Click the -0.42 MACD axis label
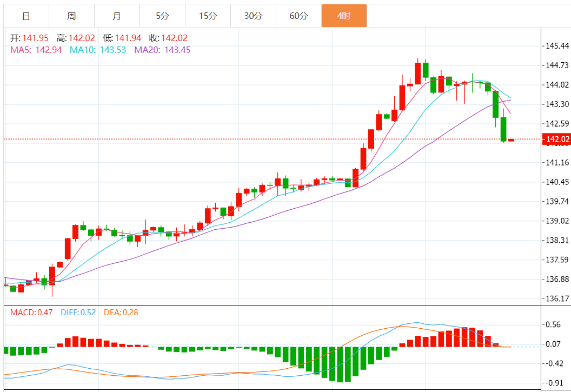Screen dimensions: 571x392 point(555,363)
